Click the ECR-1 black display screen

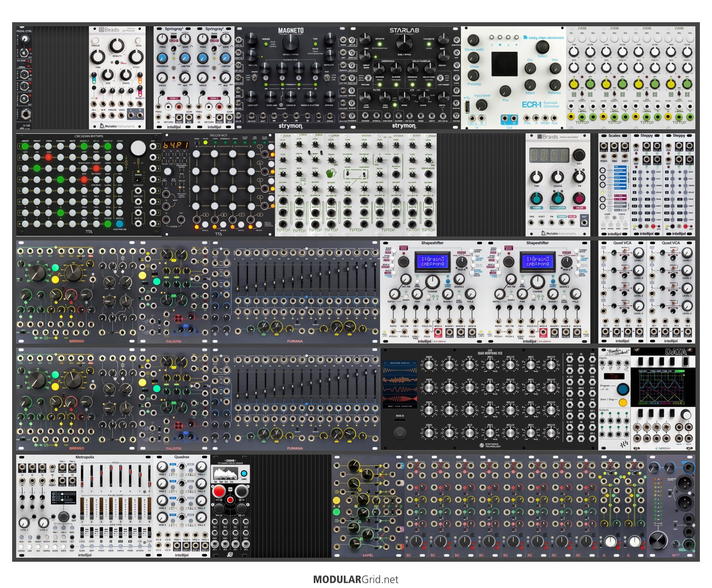(504, 64)
